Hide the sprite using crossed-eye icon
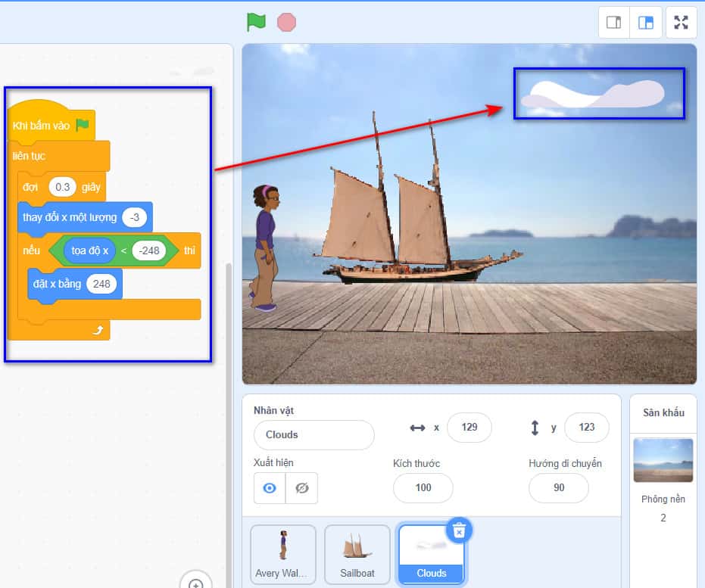The width and height of the screenshot is (705, 588). point(301,488)
